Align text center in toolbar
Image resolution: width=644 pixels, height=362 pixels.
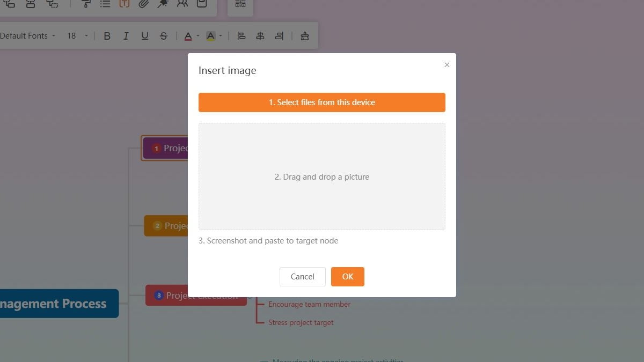tap(260, 36)
